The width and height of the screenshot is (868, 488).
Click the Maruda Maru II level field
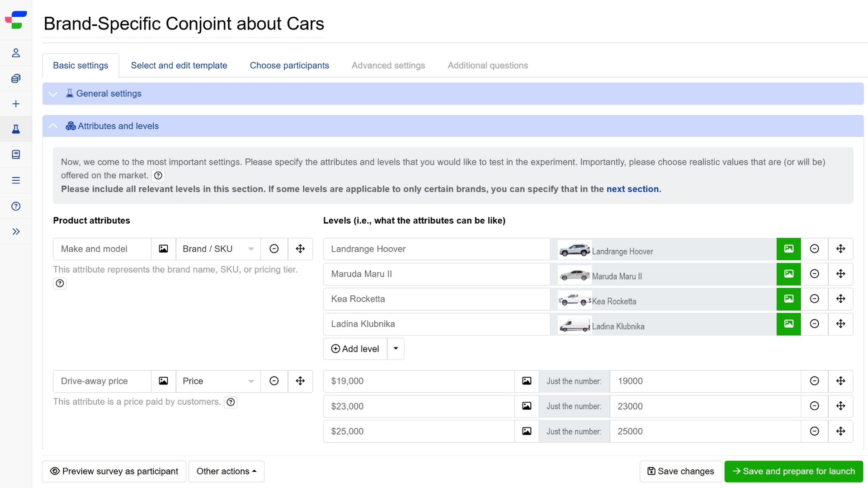[436, 274]
